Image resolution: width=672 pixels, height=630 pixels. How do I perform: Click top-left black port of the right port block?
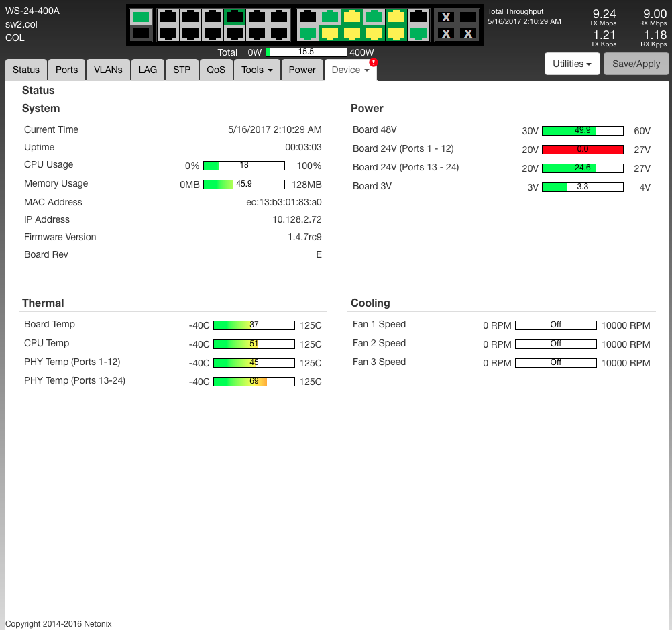pos(308,17)
